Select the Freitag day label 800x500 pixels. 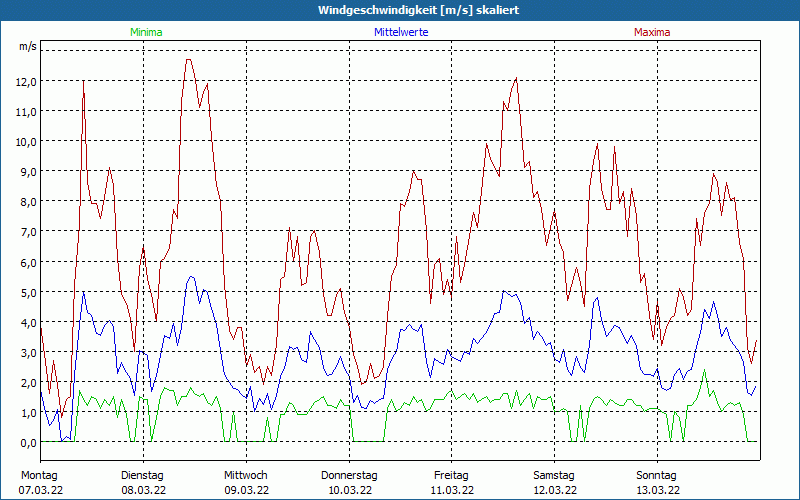(451, 475)
